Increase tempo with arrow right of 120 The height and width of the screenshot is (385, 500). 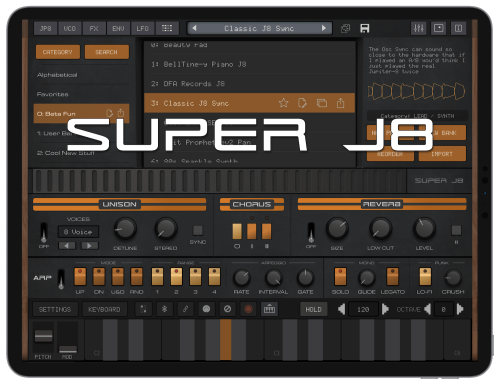click(385, 309)
